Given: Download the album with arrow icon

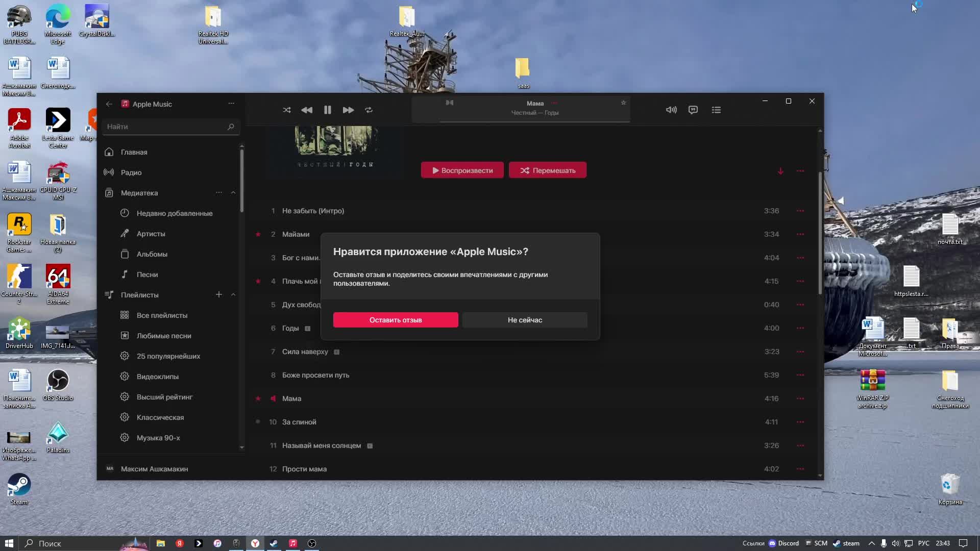Looking at the screenshot, I should point(780,171).
